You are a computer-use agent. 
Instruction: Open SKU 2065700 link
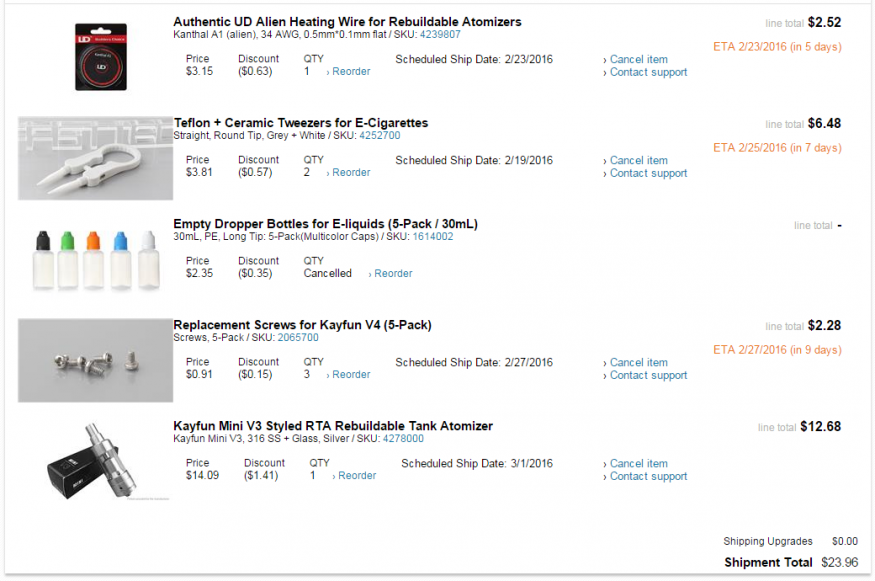[298, 338]
